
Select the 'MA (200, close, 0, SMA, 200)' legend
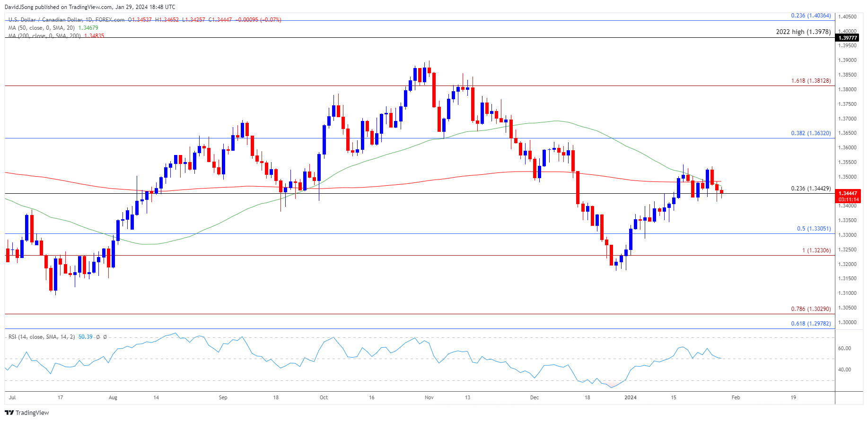tap(44, 36)
